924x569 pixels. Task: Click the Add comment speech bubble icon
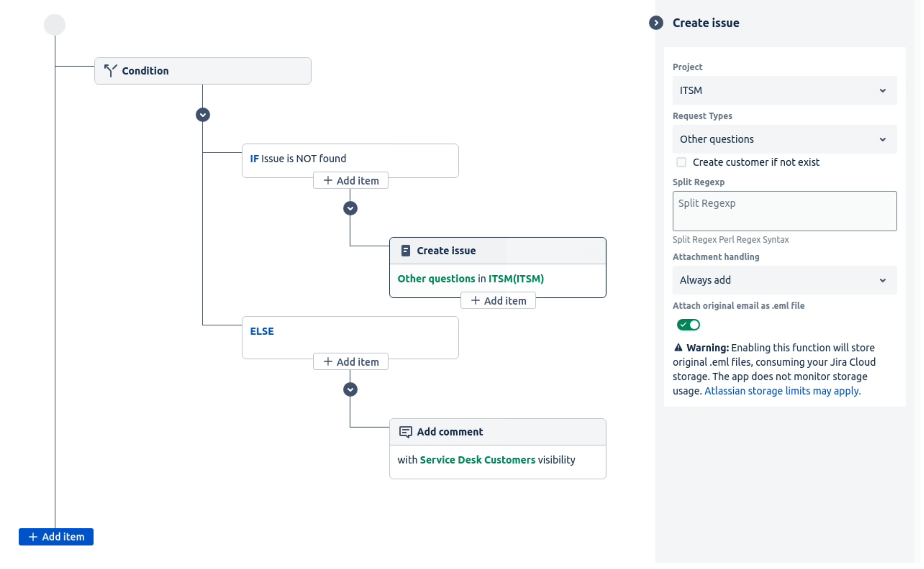point(405,432)
